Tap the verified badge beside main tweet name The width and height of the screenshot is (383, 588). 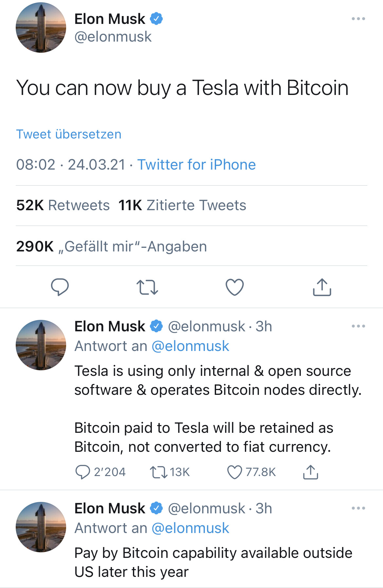(156, 18)
